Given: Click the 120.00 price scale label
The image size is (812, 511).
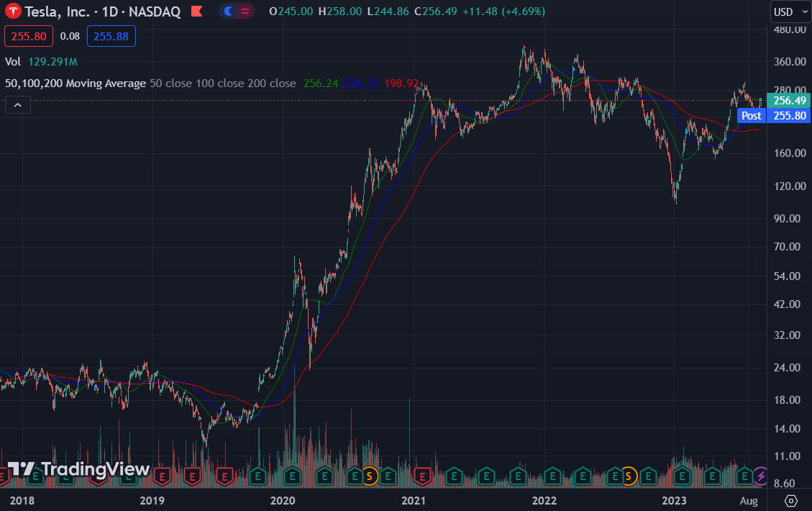Looking at the screenshot, I should [x=790, y=186].
